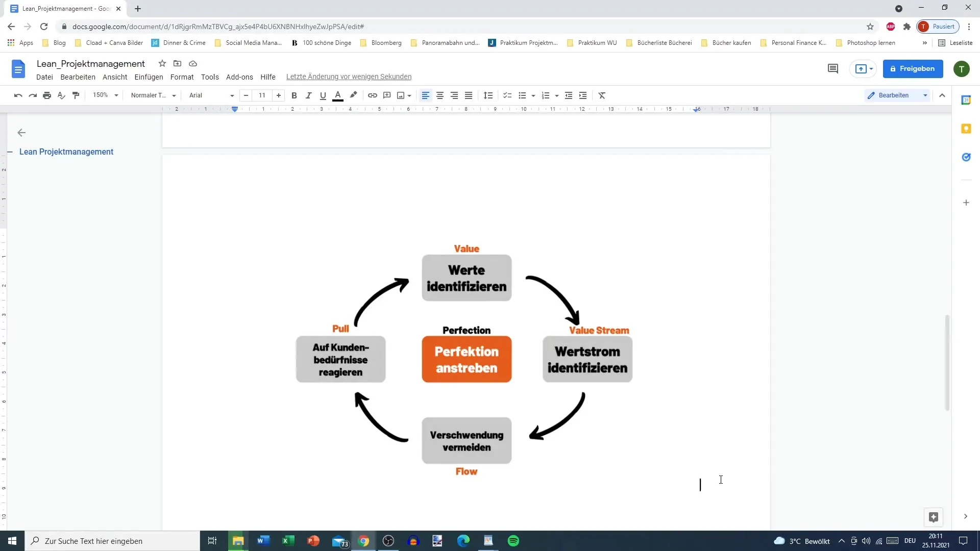Image resolution: width=980 pixels, height=551 pixels.
Task: Open the Bloomberg bookmark
Action: [381, 43]
